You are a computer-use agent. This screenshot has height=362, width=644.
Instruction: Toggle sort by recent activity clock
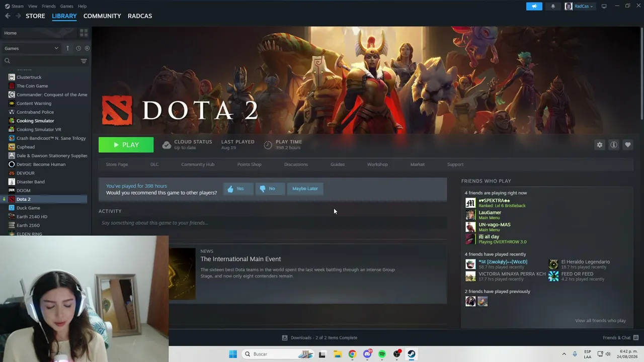(78, 48)
